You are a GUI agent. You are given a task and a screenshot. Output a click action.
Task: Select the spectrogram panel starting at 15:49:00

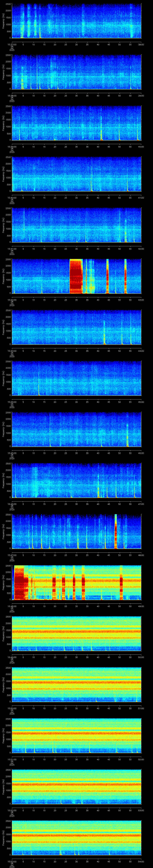[76, 633]
